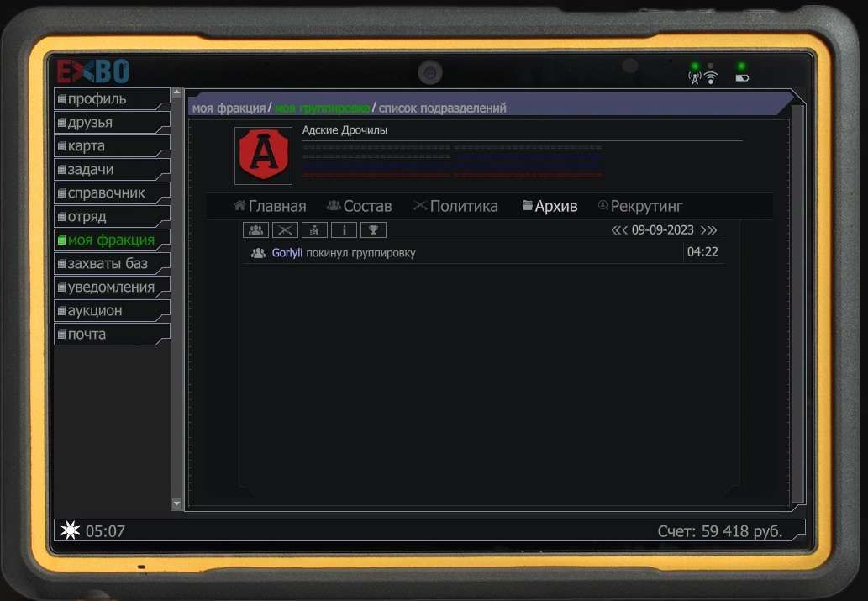This screenshot has height=601, width=868.
Task: Go to next archive date
Action: [x=708, y=230]
